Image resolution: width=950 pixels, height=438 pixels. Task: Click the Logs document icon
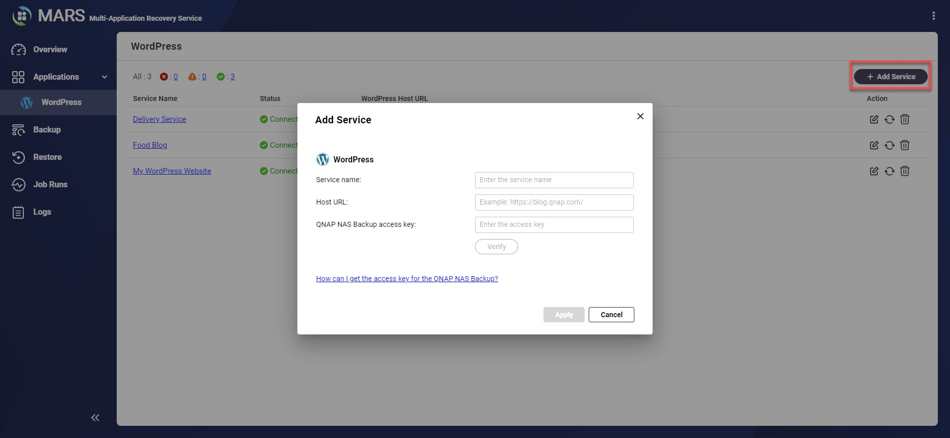19,212
